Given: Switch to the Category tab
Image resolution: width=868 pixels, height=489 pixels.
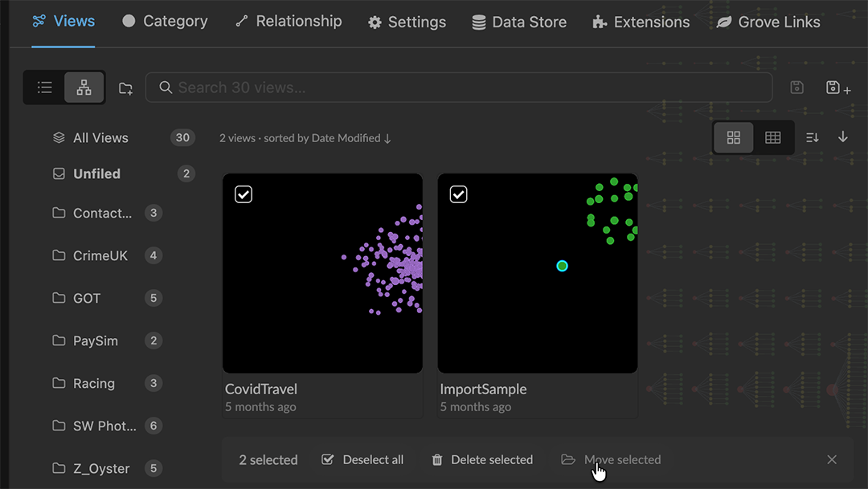Looking at the screenshot, I should 165,21.
